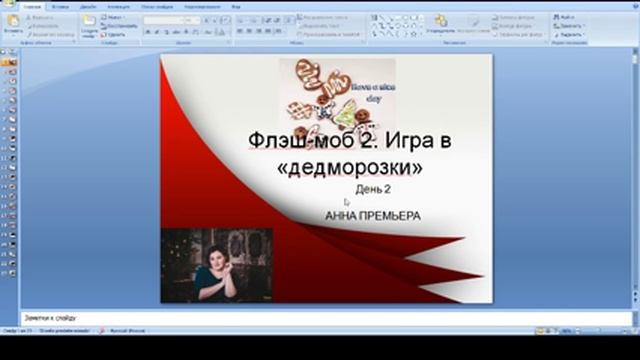Align text to the left

pos(240,31)
